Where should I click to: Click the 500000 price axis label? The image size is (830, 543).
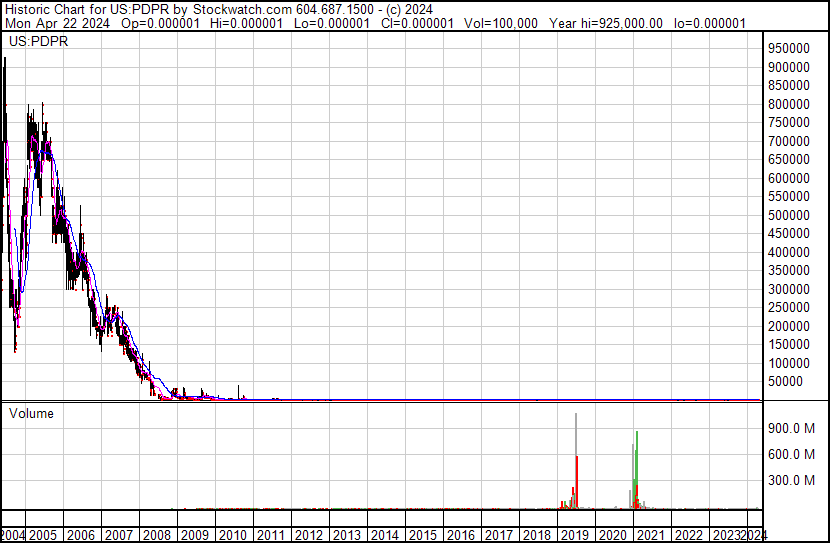(789, 215)
